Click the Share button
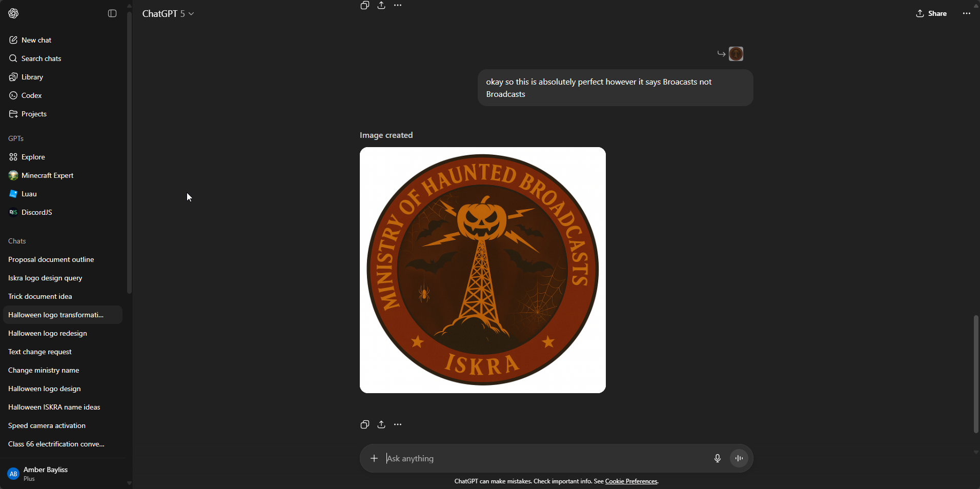 pyautogui.click(x=931, y=13)
